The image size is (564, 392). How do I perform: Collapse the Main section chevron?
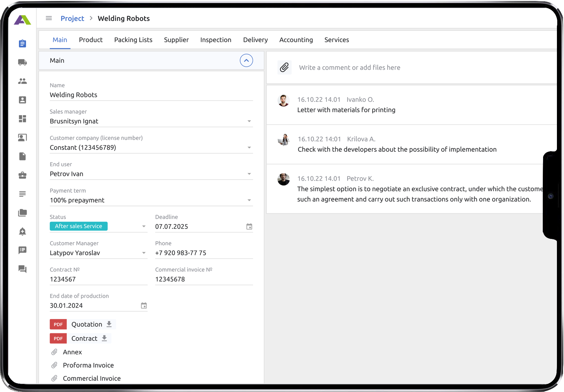click(246, 60)
